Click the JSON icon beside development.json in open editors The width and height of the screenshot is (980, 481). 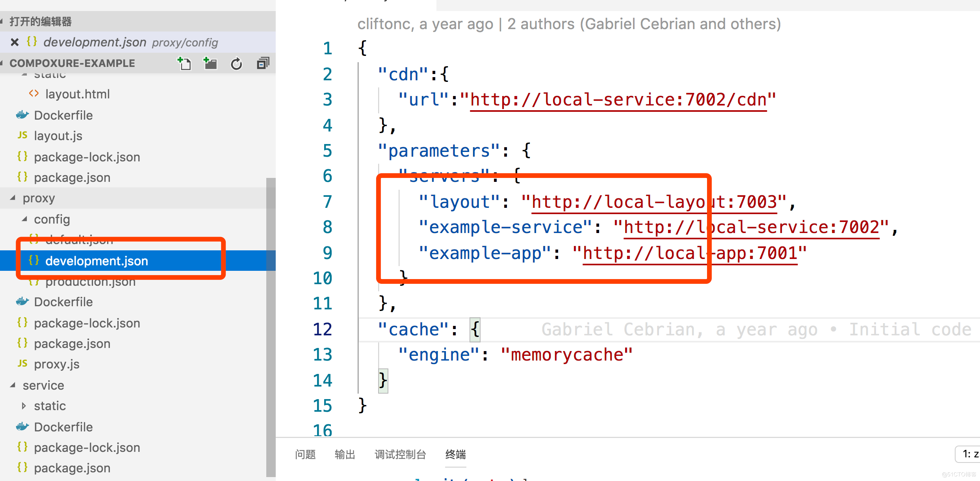pos(32,41)
